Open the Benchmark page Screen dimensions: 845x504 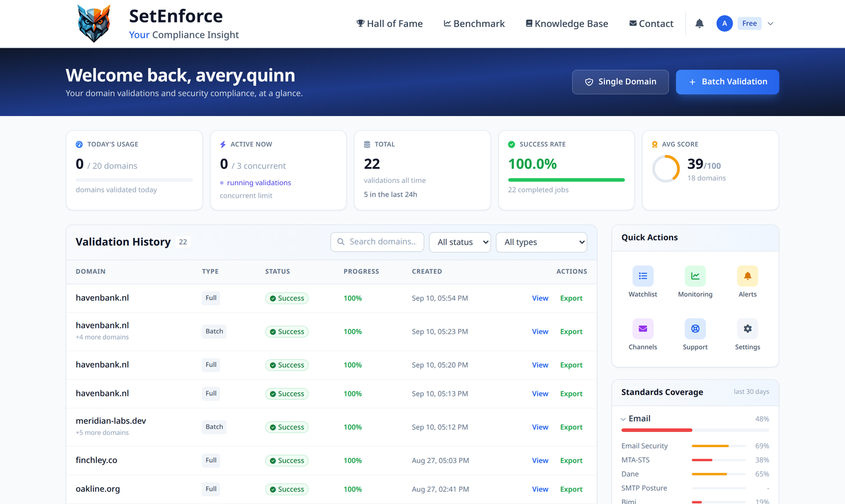474,24
